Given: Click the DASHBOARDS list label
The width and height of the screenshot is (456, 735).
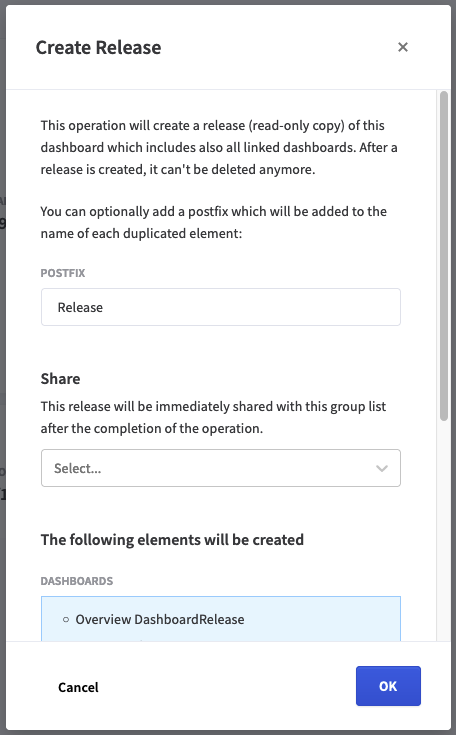Looking at the screenshot, I should tap(77, 581).
